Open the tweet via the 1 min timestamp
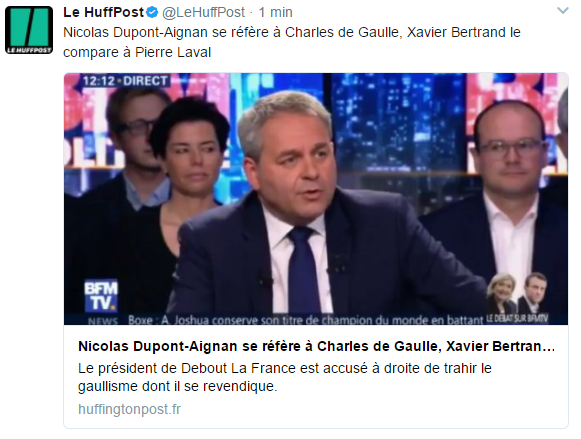Viewport: 581px width, 439px height. coord(276,13)
